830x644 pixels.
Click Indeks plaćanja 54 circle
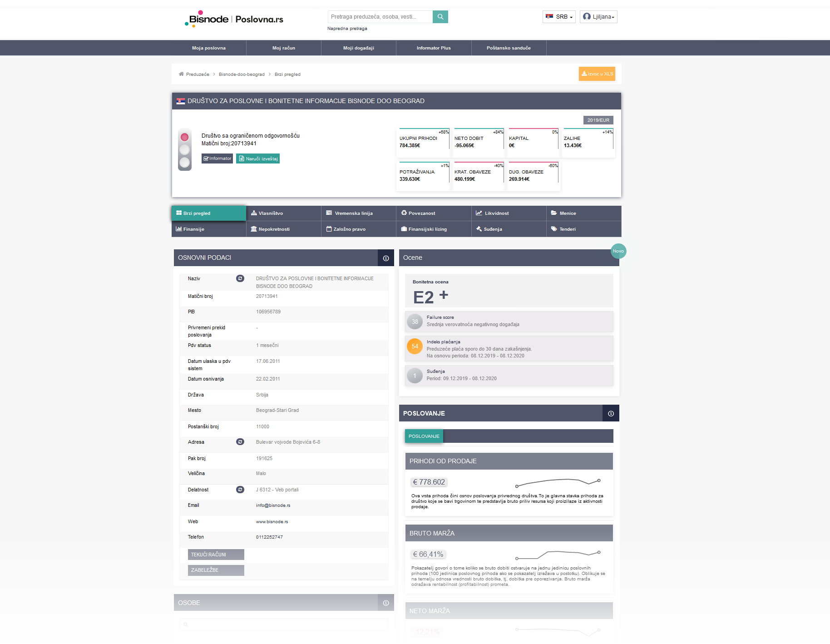[x=415, y=346]
